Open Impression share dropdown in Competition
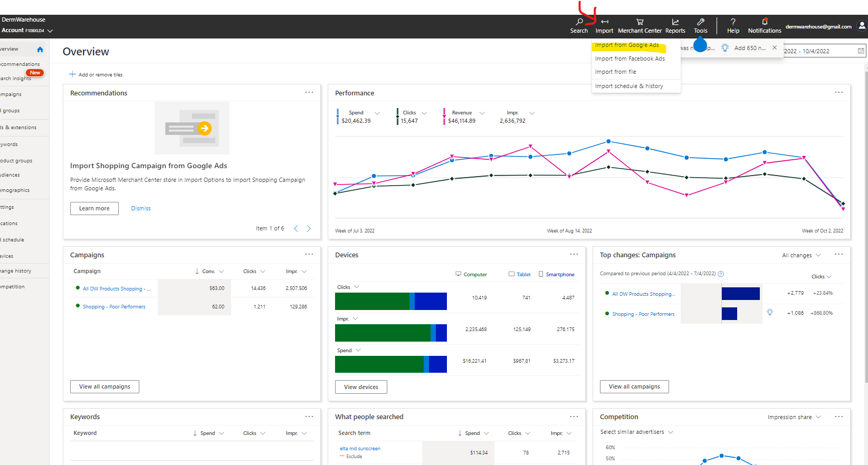 point(794,417)
